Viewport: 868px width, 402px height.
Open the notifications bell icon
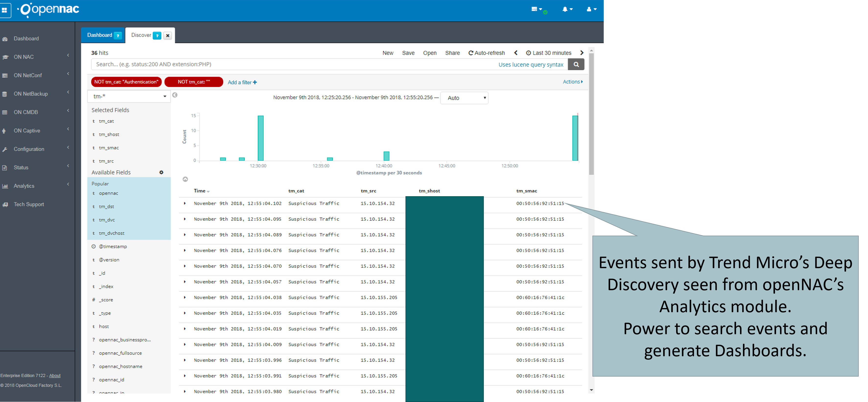567,10
